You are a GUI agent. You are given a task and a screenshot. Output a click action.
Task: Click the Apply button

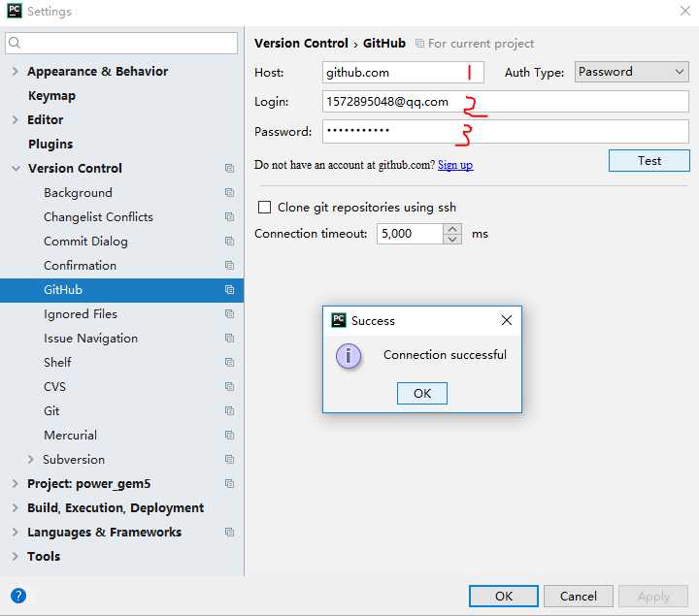pyautogui.click(x=653, y=596)
